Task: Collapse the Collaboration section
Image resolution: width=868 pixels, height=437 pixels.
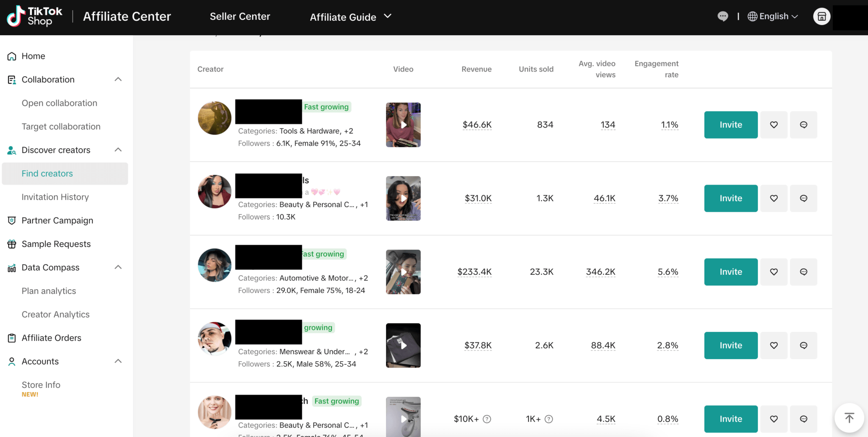Action: coord(118,79)
